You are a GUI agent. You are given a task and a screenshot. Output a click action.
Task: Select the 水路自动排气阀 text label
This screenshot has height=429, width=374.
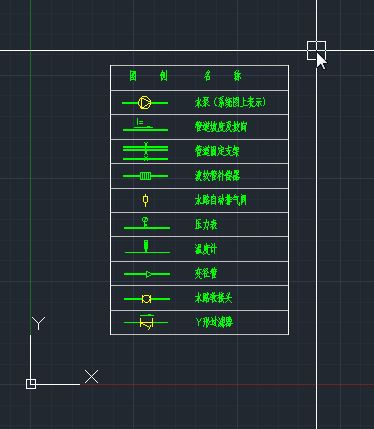tap(221, 200)
